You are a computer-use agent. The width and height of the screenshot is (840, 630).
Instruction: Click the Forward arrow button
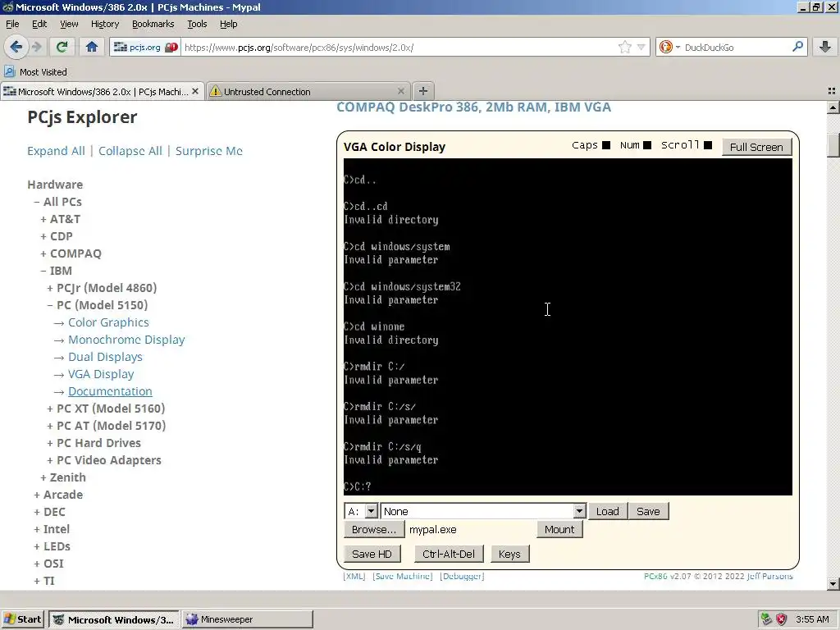(x=36, y=47)
